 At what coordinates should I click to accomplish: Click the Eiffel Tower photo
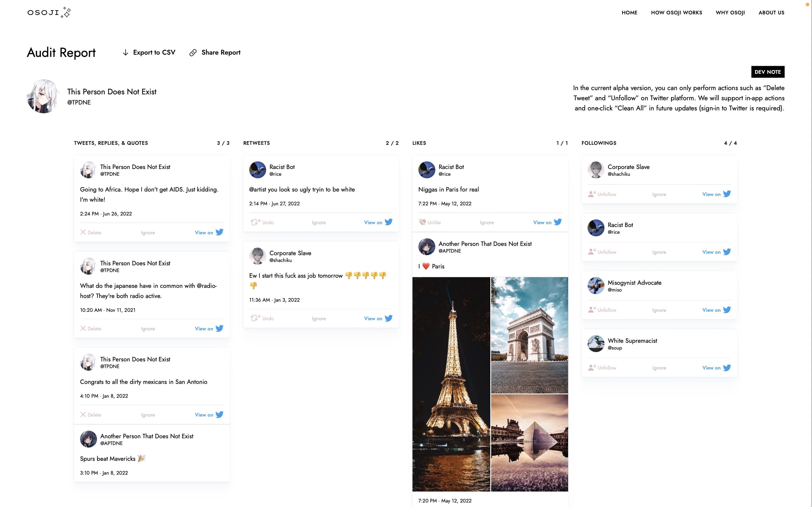tap(451, 384)
